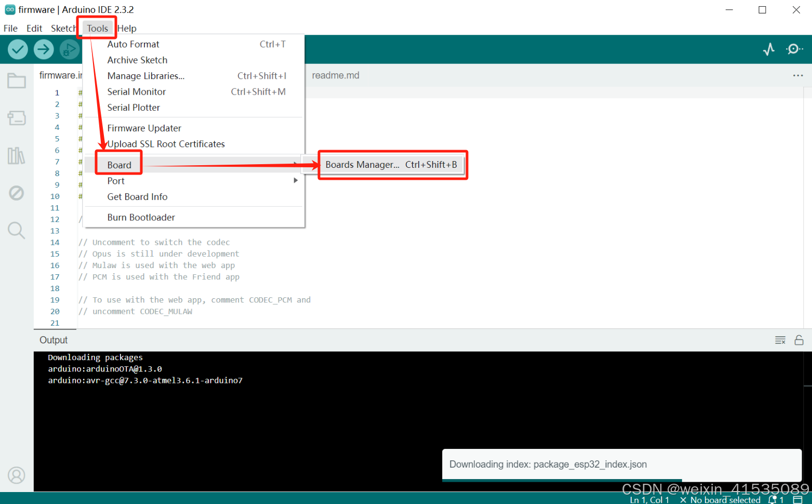Start the Debug button in toolbar
The image size is (812, 504).
point(69,49)
